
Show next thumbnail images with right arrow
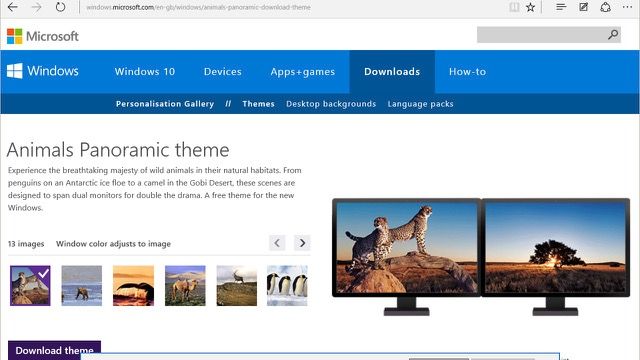(302, 243)
